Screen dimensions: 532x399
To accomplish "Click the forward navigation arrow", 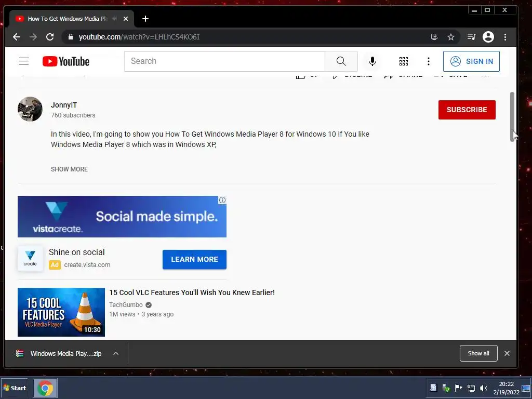I will tap(33, 37).
